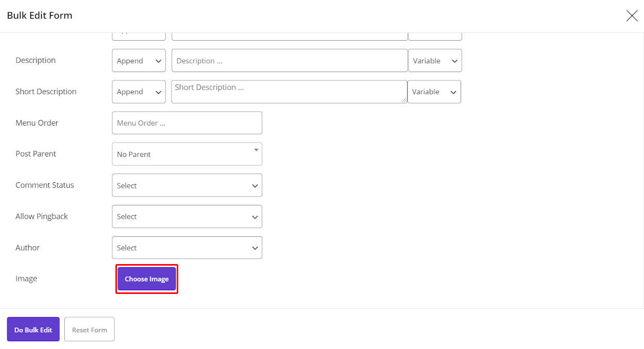Click the Short Description textarea
Viewport: 644px width, 349px height.
coord(289,92)
